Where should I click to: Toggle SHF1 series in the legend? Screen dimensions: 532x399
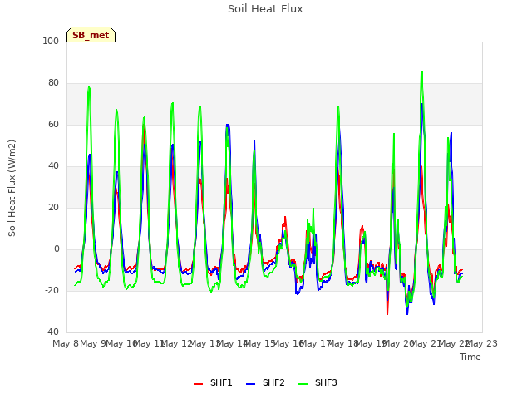pyautogui.click(x=213, y=382)
